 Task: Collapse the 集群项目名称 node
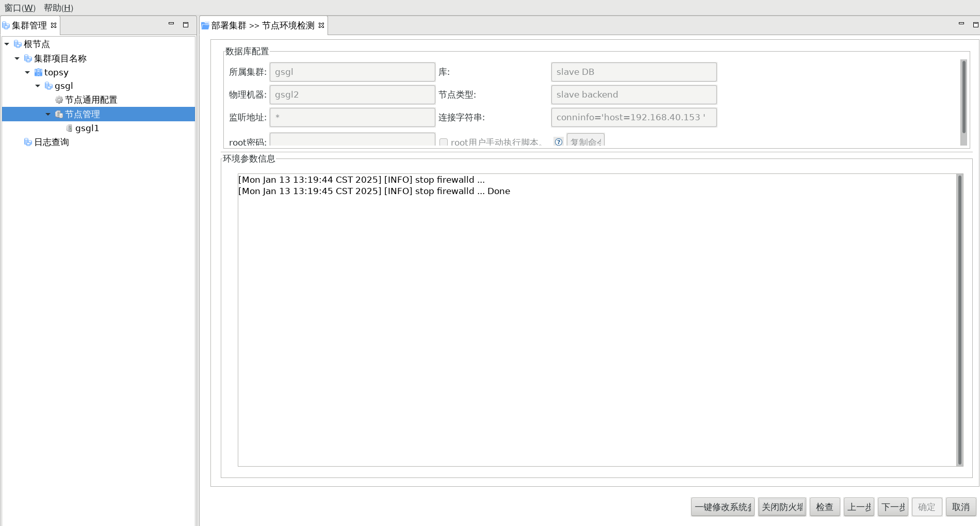click(17, 58)
